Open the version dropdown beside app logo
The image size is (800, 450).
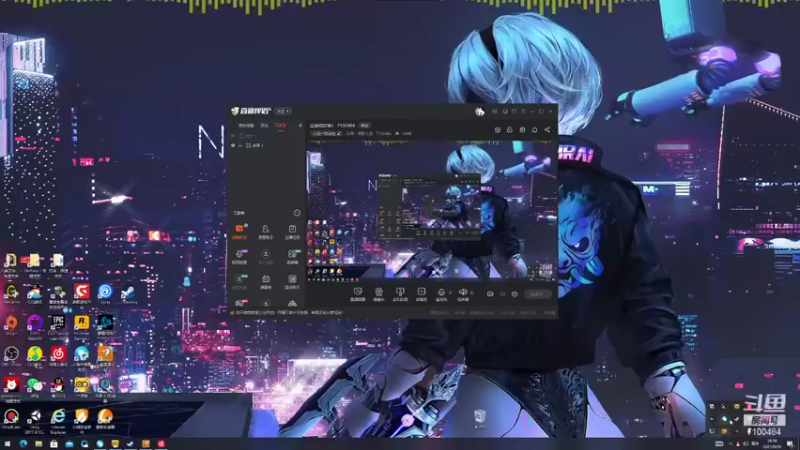pyautogui.click(x=283, y=111)
